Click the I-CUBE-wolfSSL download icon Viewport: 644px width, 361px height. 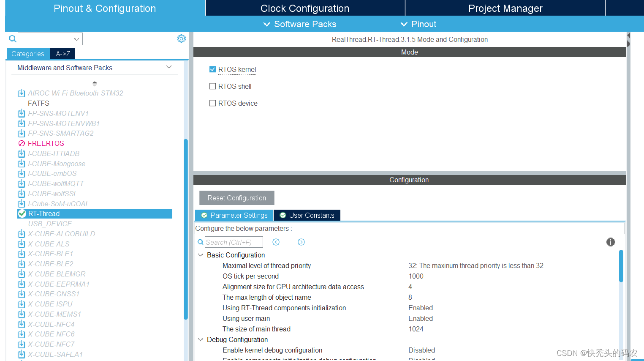pyautogui.click(x=22, y=194)
